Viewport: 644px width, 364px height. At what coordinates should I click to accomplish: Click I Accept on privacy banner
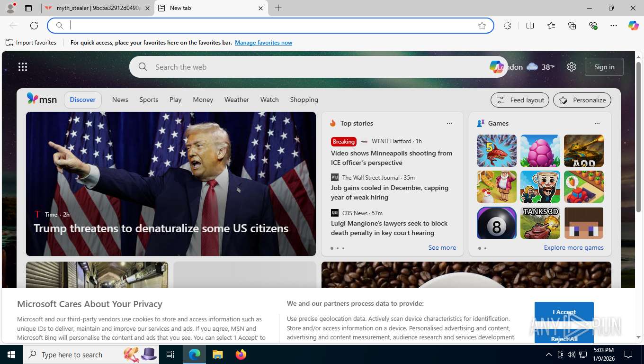564,312
